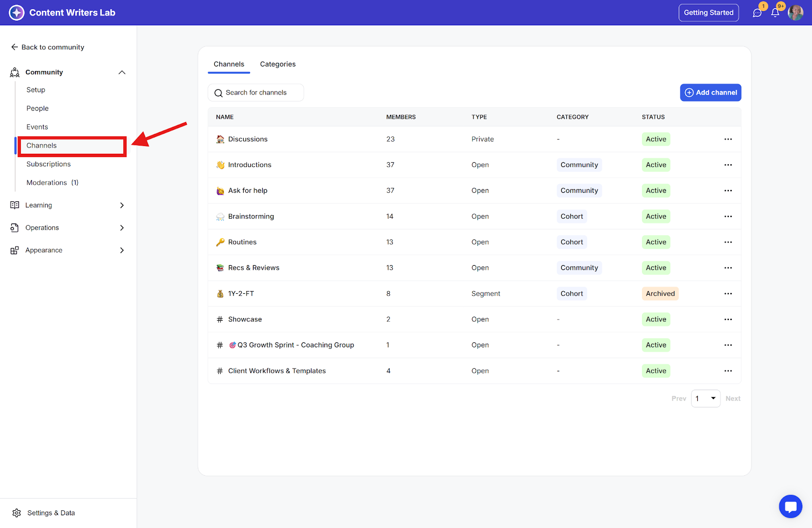
Task: Go back to community
Action: [x=48, y=47]
